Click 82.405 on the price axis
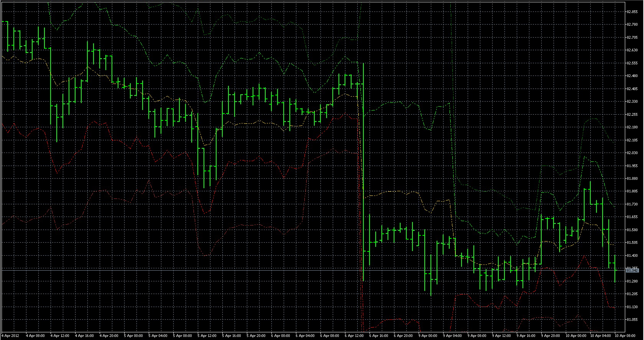Screen dimensions: 644x340 pyautogui.click(x=632, y=89)
